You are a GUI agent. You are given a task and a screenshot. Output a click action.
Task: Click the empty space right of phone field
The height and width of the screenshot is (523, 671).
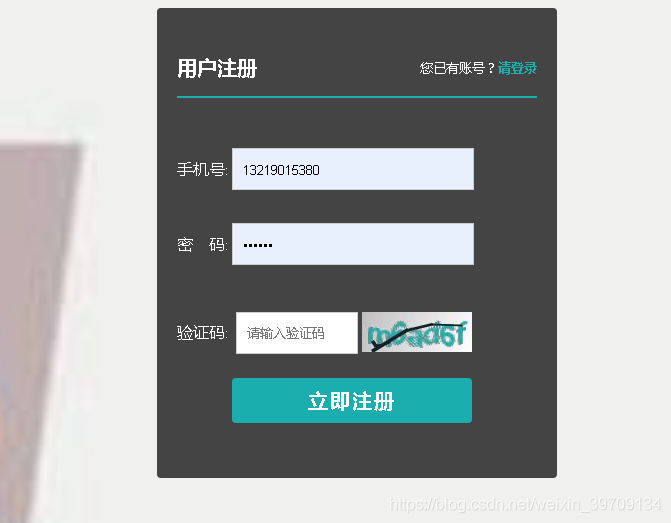tap(515, 169)
